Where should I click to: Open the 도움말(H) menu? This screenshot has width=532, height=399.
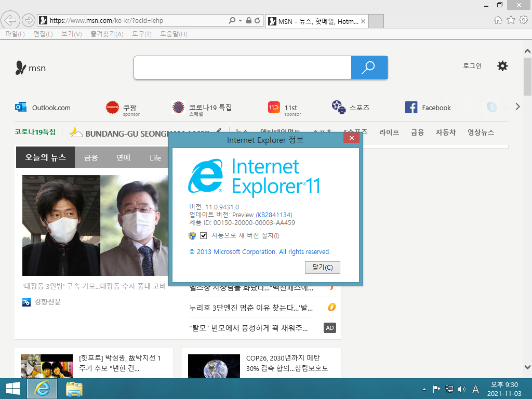point(174,34)
